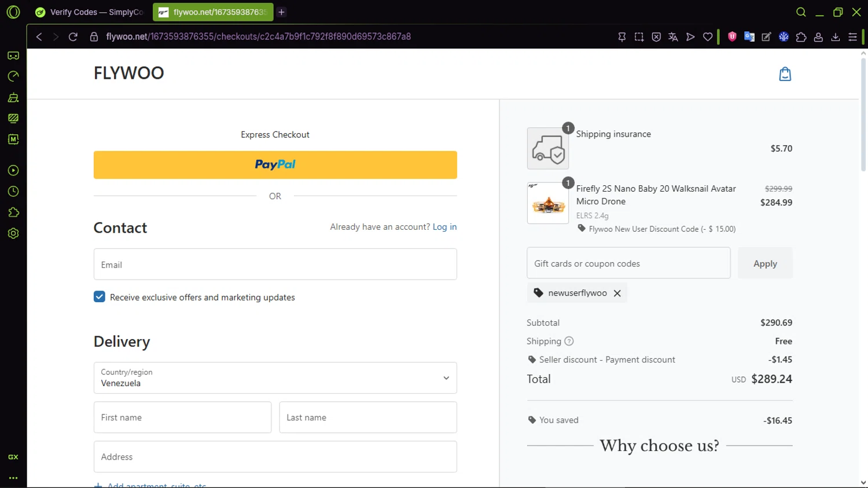Open browser tab search magnifier
Viewport: 868px width, 488px height.
(801, 12)
